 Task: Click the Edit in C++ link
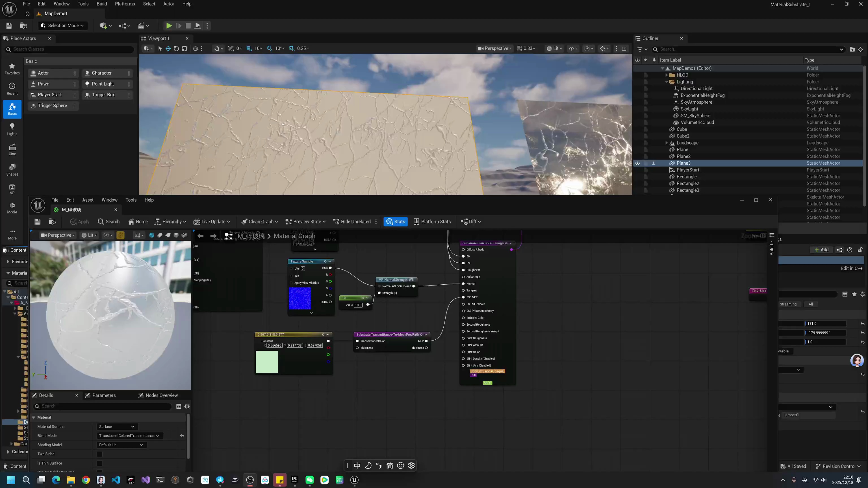[852, 268]
